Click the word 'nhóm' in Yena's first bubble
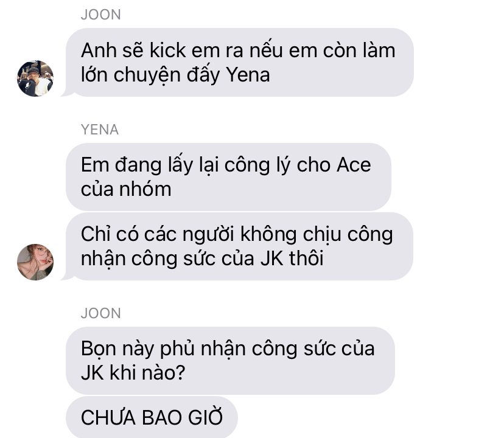This screenshot has height=438, width=504. coord(145,189)
